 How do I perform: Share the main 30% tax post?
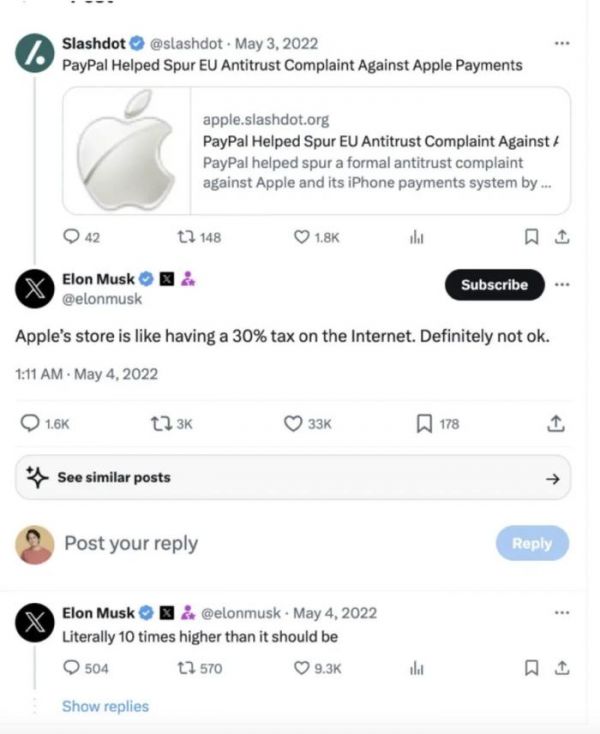[557, 424]
